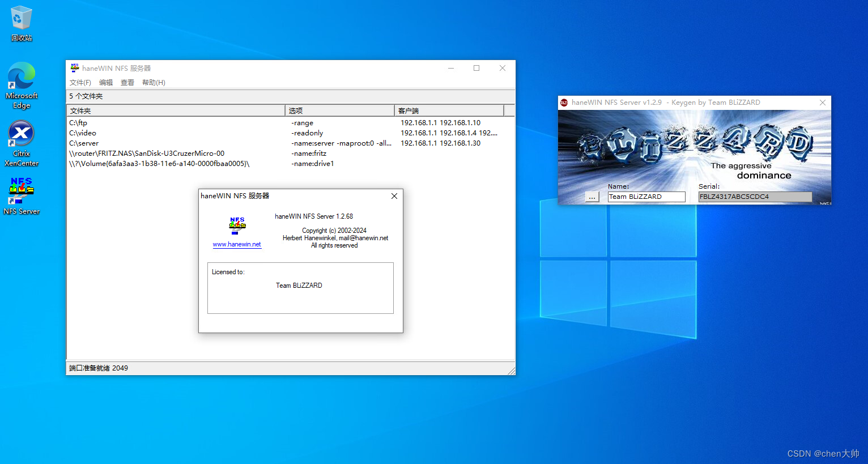
Task: Click the Team BLiZZARD licensee text in dialog
Action: (299, 286)
